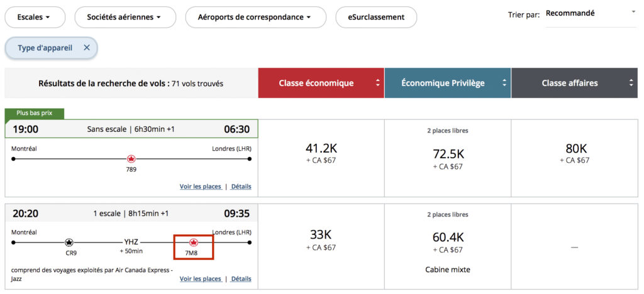Viewport: 644px width, 294px height.
Task: Open Aéroports de correspondance dropdown
Action: pos(255,17)
